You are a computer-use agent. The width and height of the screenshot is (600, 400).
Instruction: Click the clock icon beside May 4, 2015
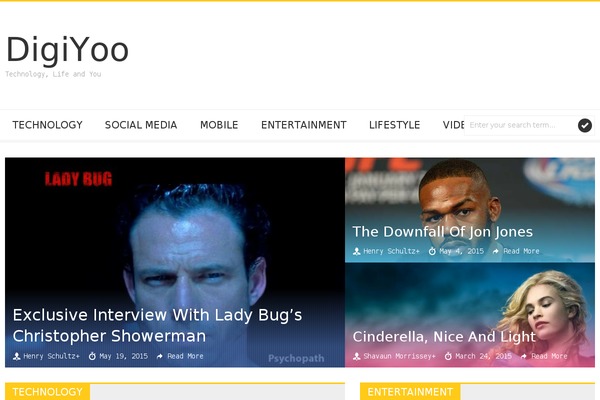click(x=432, y=251)
